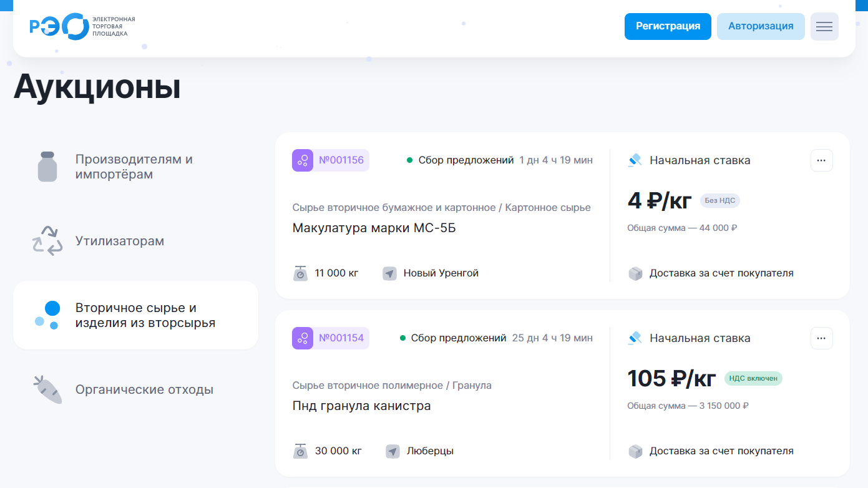Viewport: 868px width, 488px height.
Task: Click the box icon for delivery in first auction
Action: (635, 273)
